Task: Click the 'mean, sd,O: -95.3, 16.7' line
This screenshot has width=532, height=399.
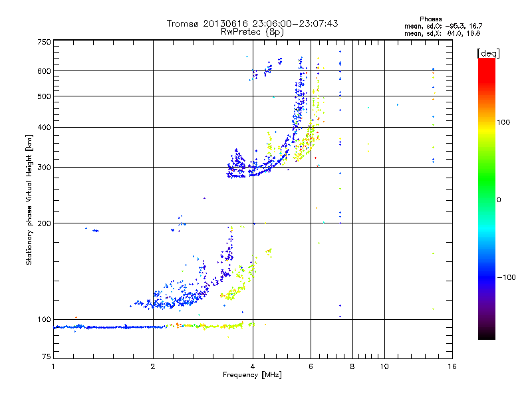Action: [x=443, y=26]
